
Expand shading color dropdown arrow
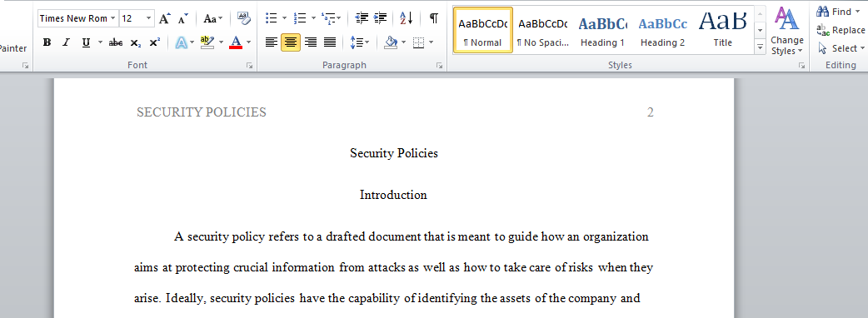403,42
